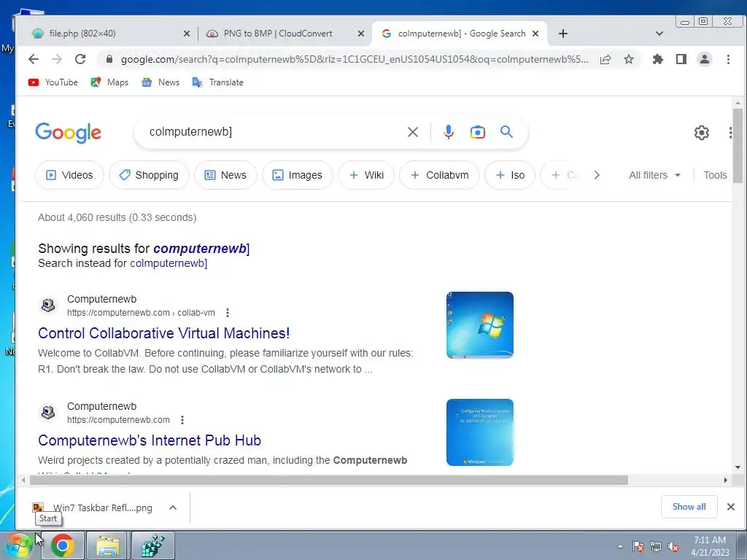This screenshot has height=560, width=747.
Task: Open the Chrome profile avatar
Action: click(705, 59)
